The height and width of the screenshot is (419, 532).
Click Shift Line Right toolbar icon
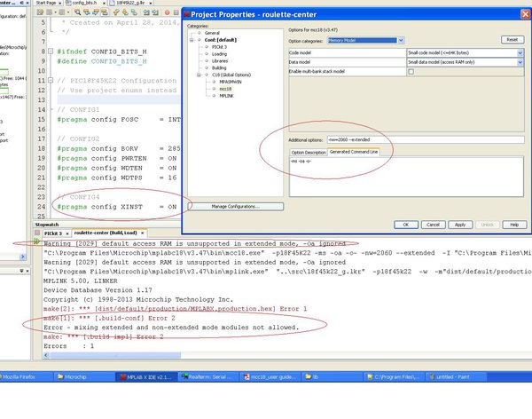click(x=155, y=12)
